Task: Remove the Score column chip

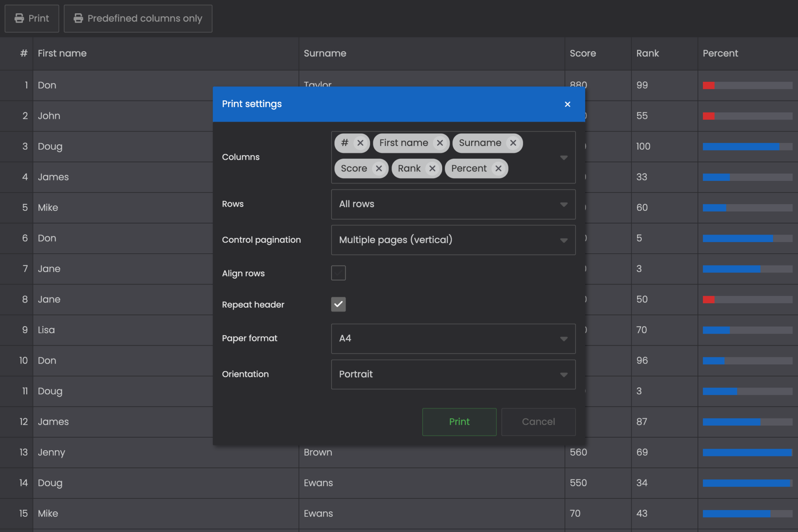Action: click(379, 168)
